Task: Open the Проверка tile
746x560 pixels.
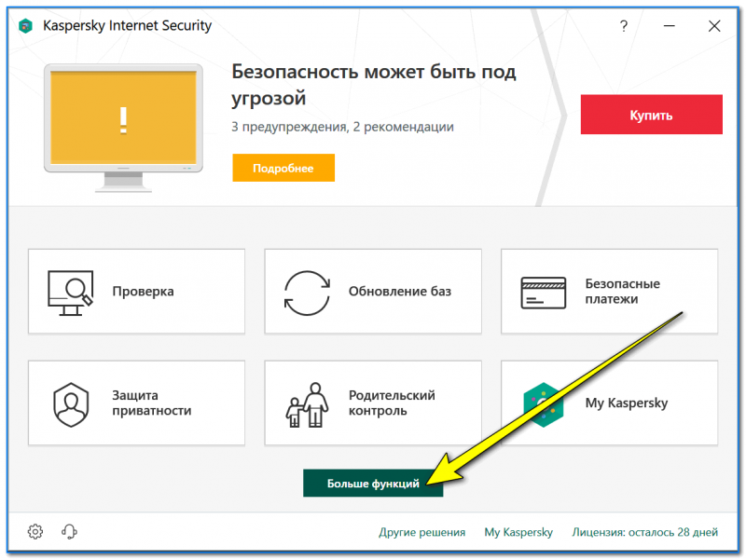Action: 136,291
